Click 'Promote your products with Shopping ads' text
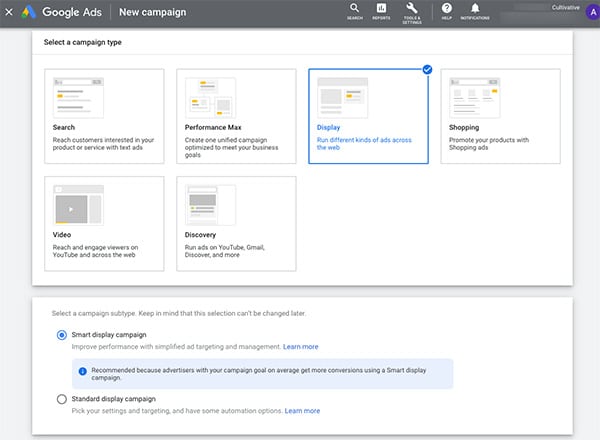Image resolution: width=600 pixels, height=440 pixels. (x=489, y=143)
